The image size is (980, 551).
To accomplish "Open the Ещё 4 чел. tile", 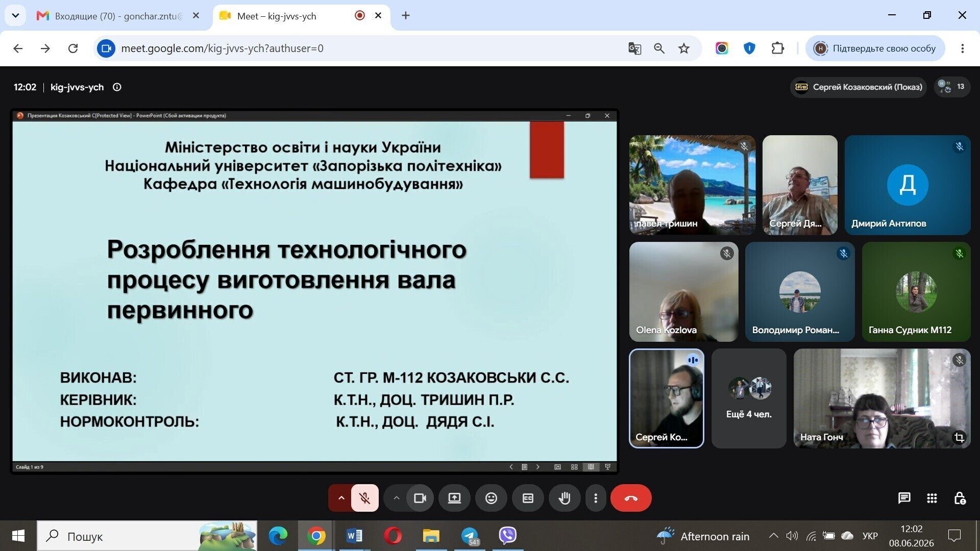I will (749, 398).
